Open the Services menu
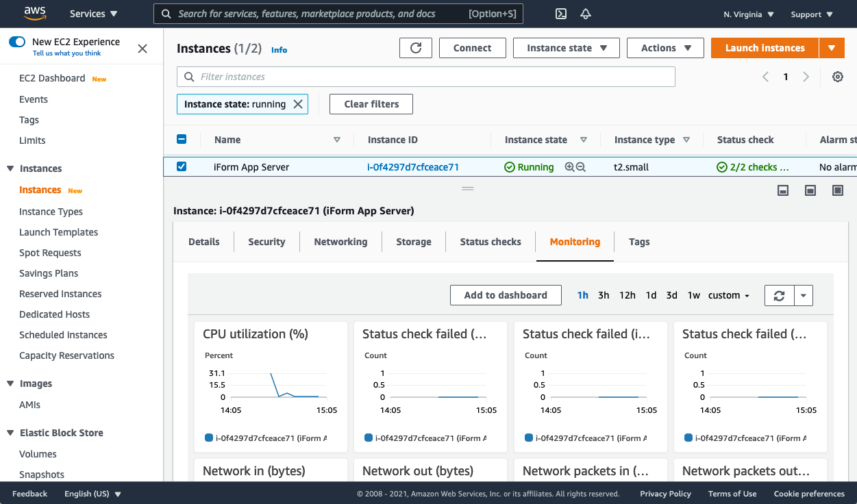The width and height of the screenshot is (857, 504). coord(93,14)
